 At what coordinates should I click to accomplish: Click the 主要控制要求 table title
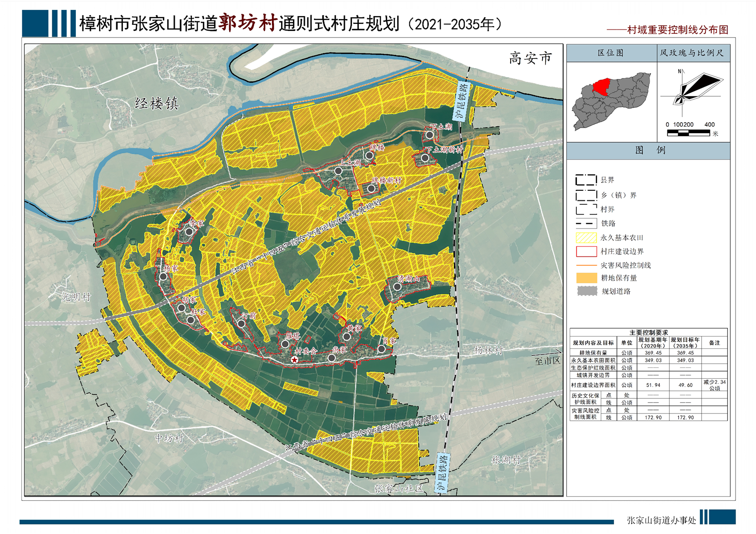tap(648, 332)
